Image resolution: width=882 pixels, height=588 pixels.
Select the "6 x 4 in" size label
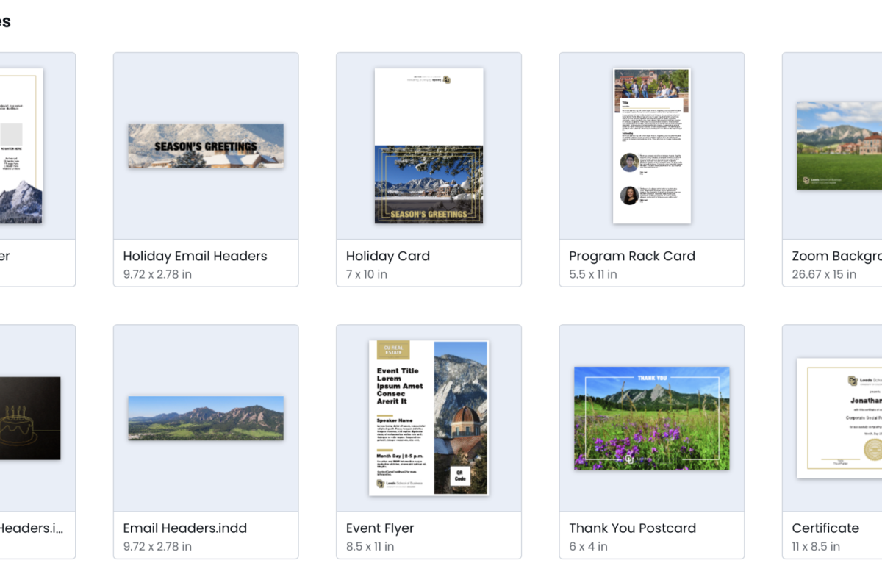click(588, 546)
